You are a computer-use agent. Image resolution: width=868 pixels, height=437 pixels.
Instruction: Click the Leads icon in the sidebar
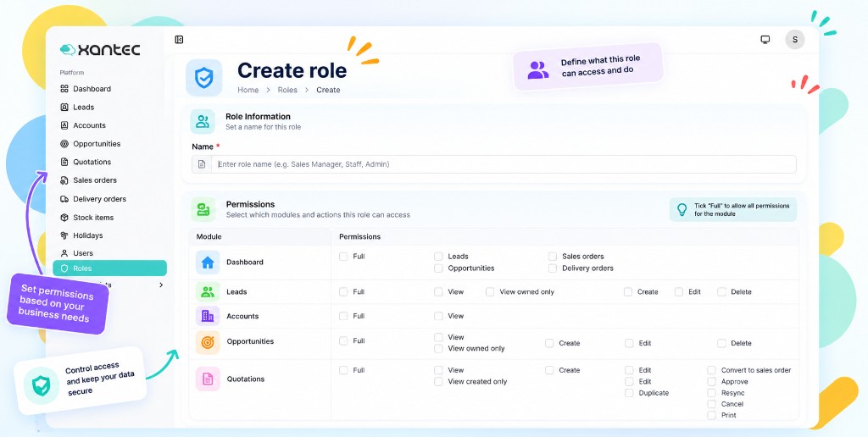click(x=64, y=108)
